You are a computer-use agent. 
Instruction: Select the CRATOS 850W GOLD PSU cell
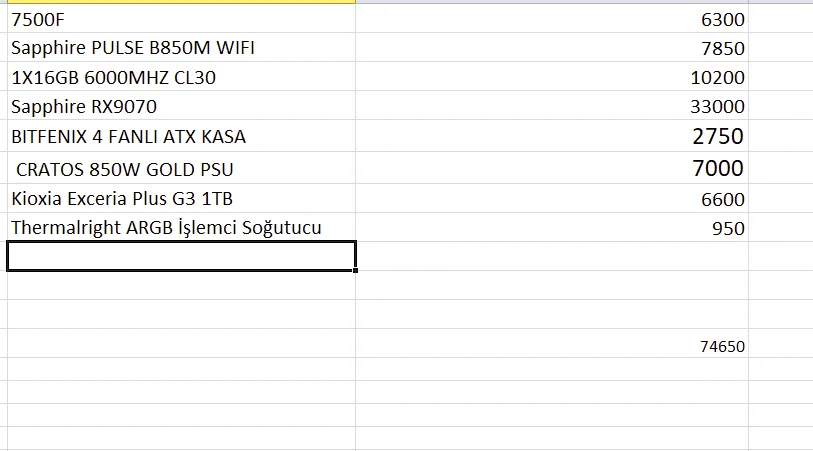tap(181, 168)
